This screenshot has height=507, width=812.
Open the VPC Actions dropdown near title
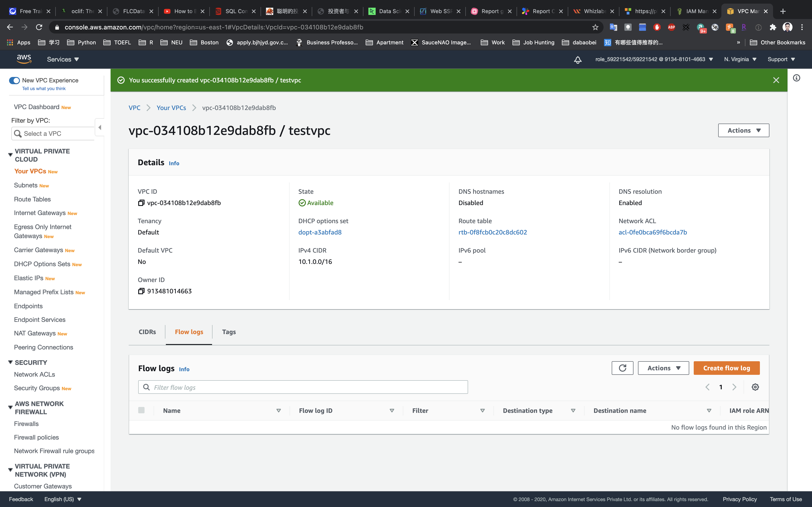743,130
